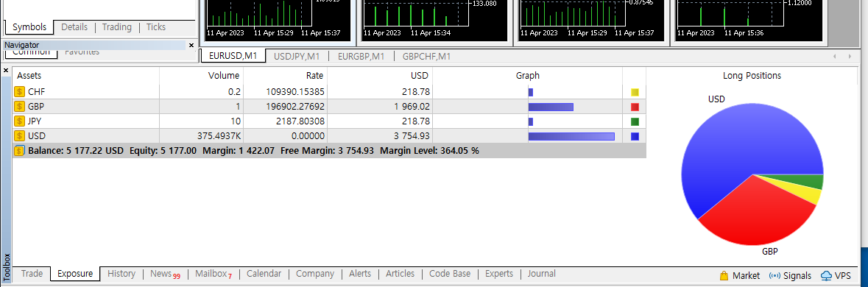Open the Alerts tab
Viewport: 868px width, 287px height.
(360, 274)
